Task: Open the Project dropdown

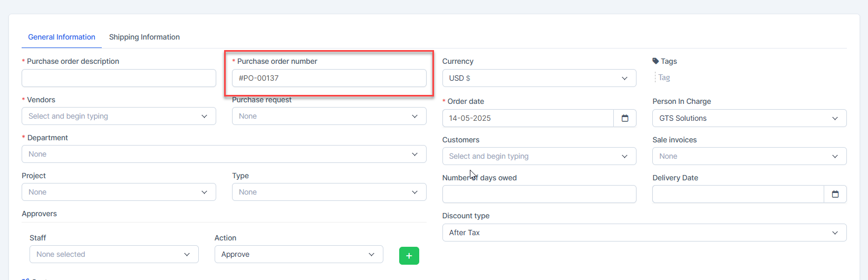Action: (x=119, y=192)
